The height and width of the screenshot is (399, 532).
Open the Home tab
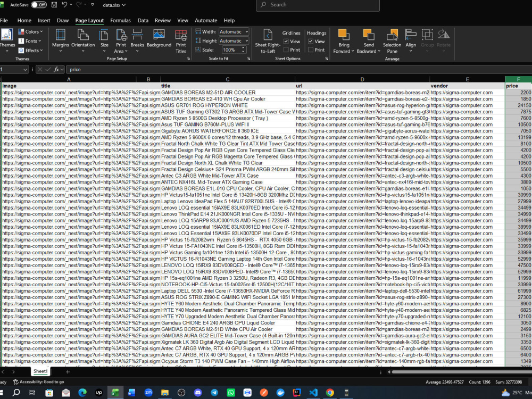point(24,20)
